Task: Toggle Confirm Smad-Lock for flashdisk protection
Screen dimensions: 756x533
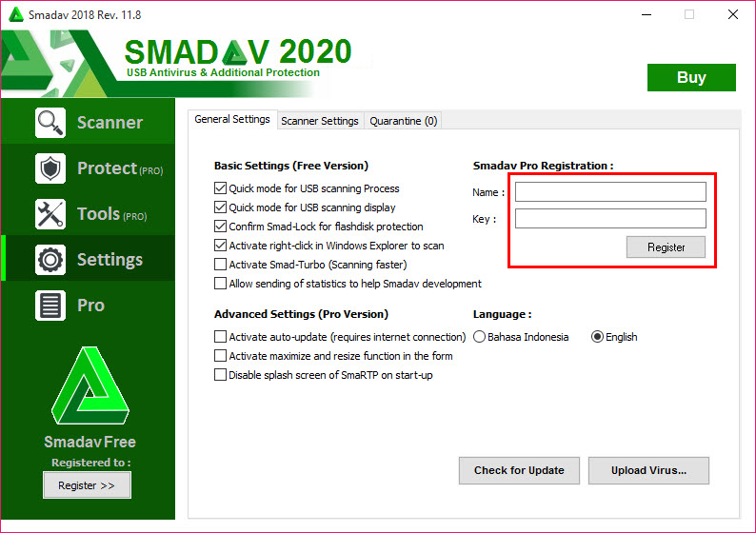Action: coord(220,226)
